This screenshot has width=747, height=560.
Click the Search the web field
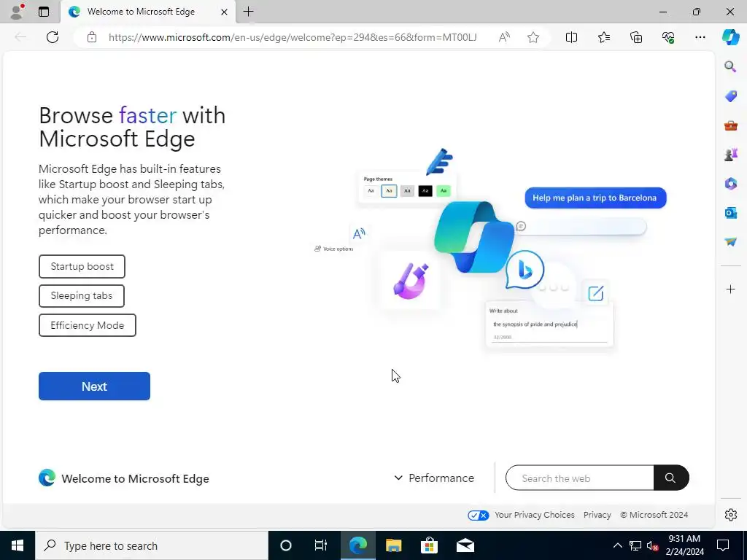tap(579, 478)
